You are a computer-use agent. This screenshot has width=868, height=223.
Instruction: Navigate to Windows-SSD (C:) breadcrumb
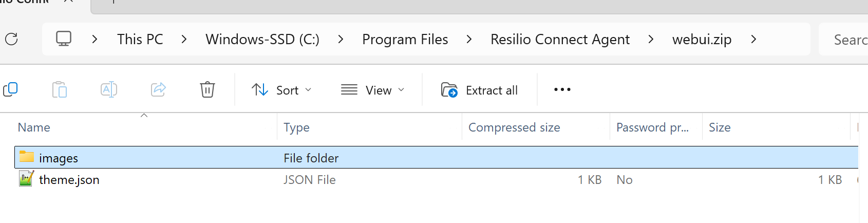point(262,39)
